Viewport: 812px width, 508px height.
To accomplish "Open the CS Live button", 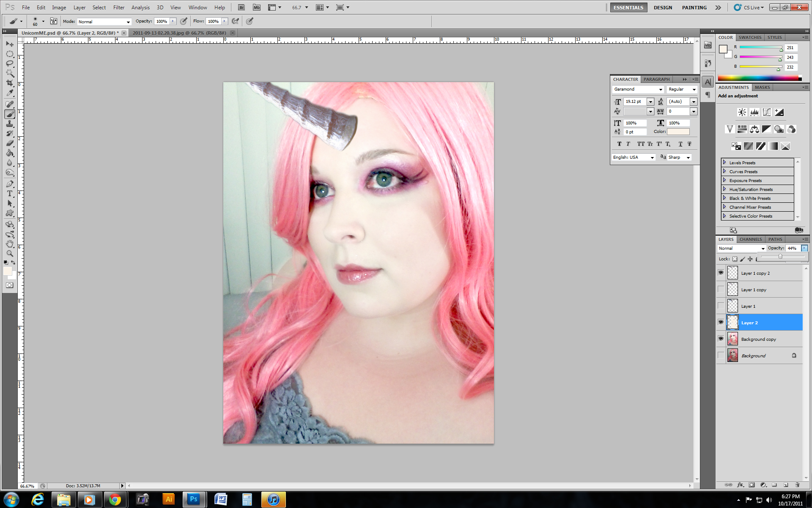I will [x=749, y=8].
